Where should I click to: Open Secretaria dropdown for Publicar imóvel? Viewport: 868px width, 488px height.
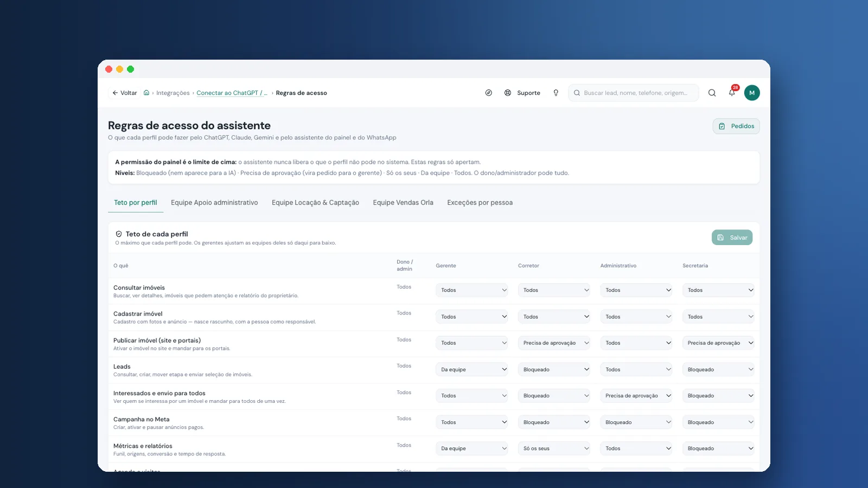718,343
